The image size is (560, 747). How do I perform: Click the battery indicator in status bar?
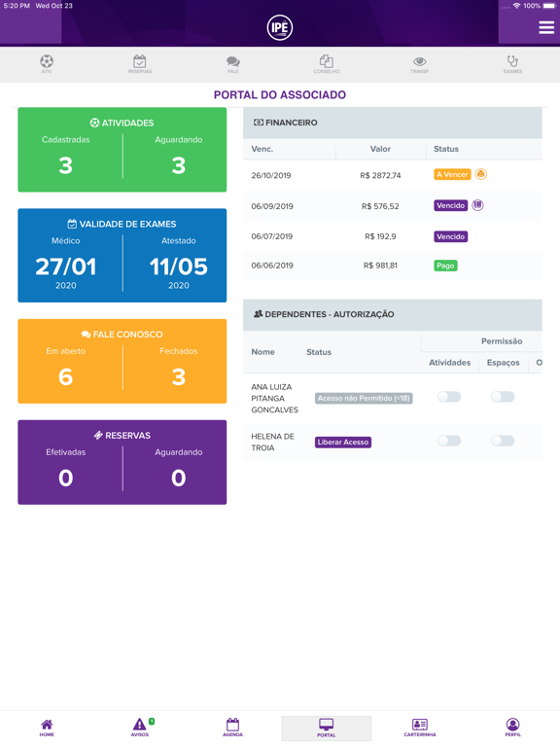pyautogui.click(x=549, y=6)
